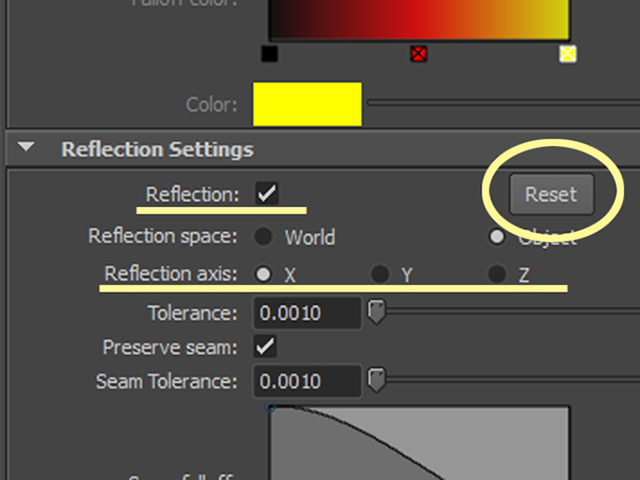This screenshot has width=640, height=480.
Task: Choose Y reflection axis
Action: click(x=380, y=274)
